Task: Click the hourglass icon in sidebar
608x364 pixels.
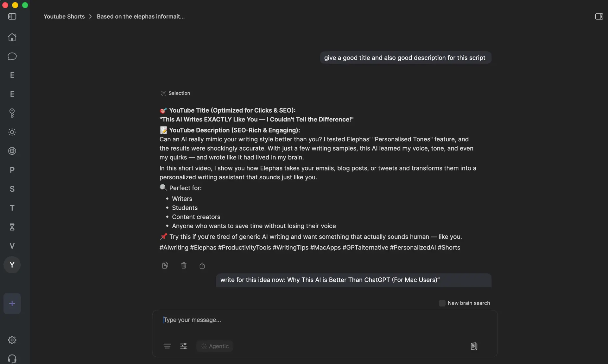Action: point(12,227)
